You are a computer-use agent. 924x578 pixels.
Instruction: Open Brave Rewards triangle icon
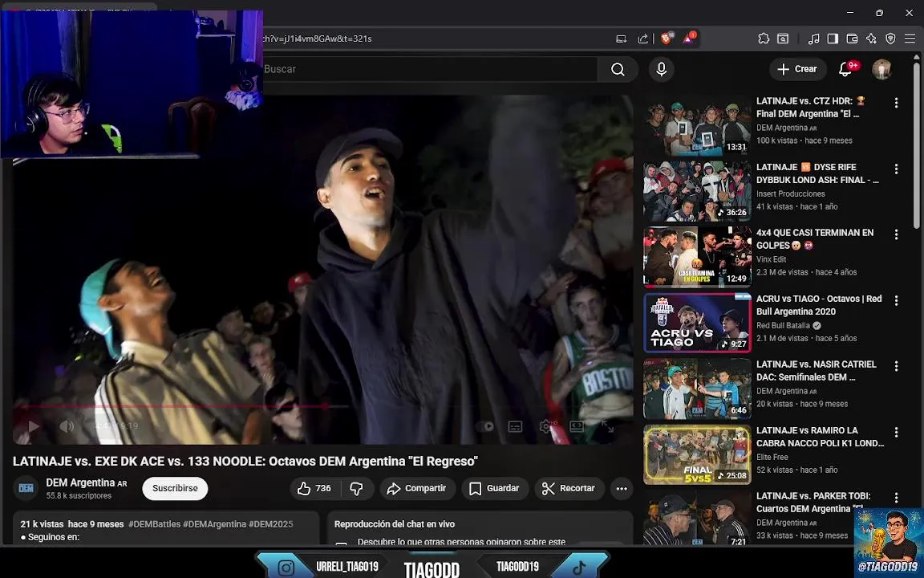coord(688,39)
